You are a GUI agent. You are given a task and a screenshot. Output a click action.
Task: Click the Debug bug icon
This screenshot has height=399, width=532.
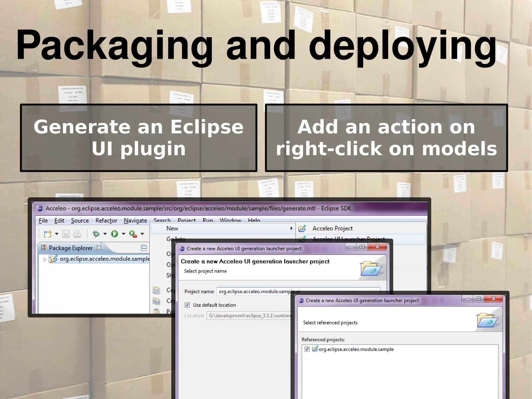click(x=96, y=234)
